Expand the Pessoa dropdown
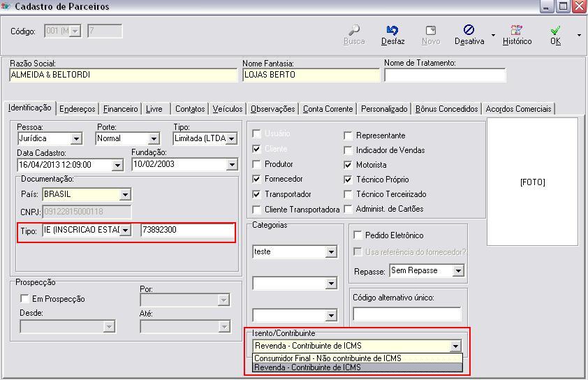588x380 pixels. tap(77, 138)
